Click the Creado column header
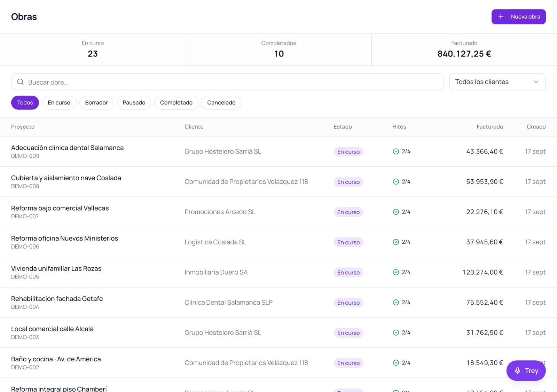557x392 pixels. pos(536,127)
